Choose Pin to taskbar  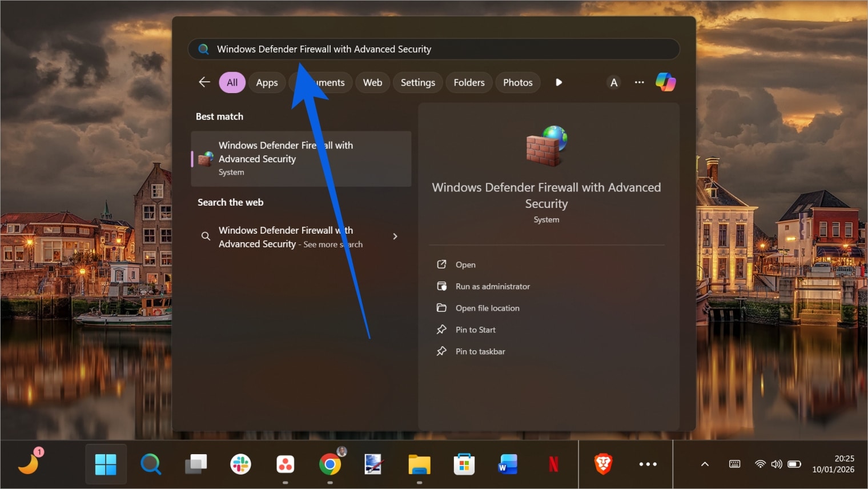coord(480,351)
